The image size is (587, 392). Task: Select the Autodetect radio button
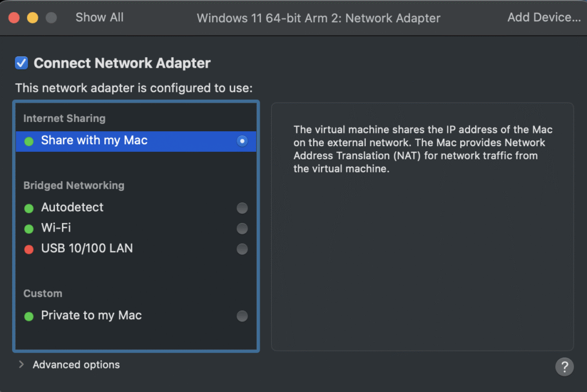click(242, 207)
